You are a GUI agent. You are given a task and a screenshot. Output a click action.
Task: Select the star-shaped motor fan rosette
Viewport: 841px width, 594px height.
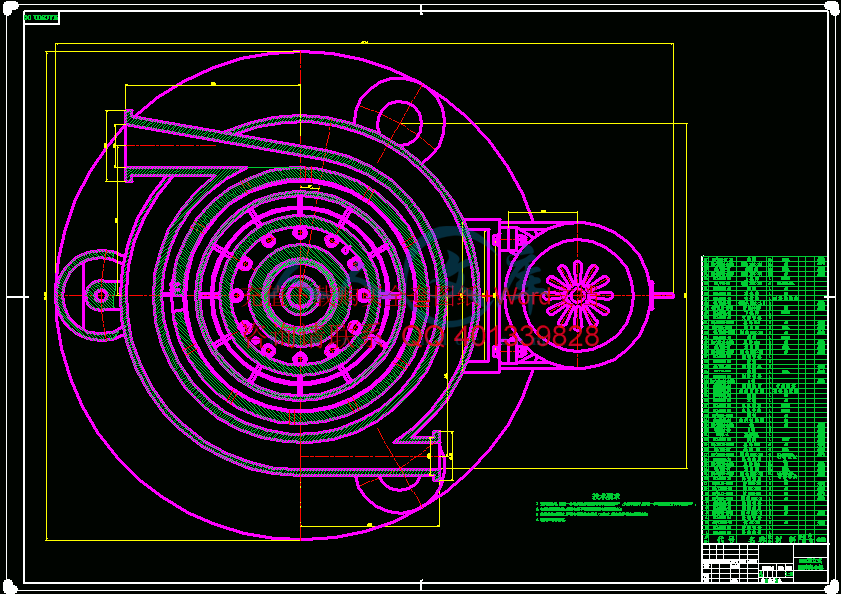click(x=578, y=295)
